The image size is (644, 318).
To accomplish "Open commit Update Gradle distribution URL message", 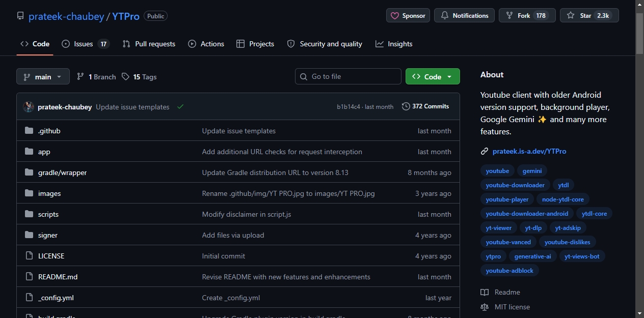I will coord(275,172).
